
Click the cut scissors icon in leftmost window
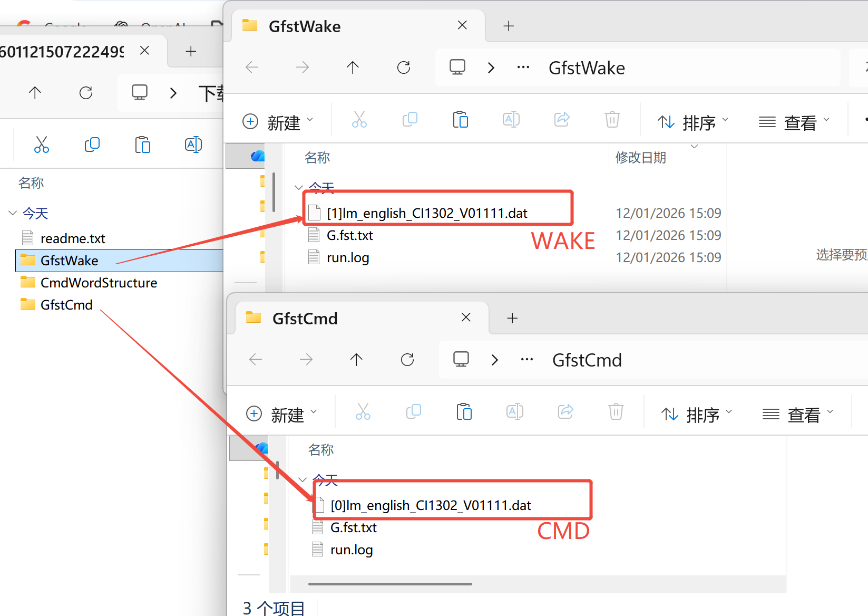click(x=42, y=145)
